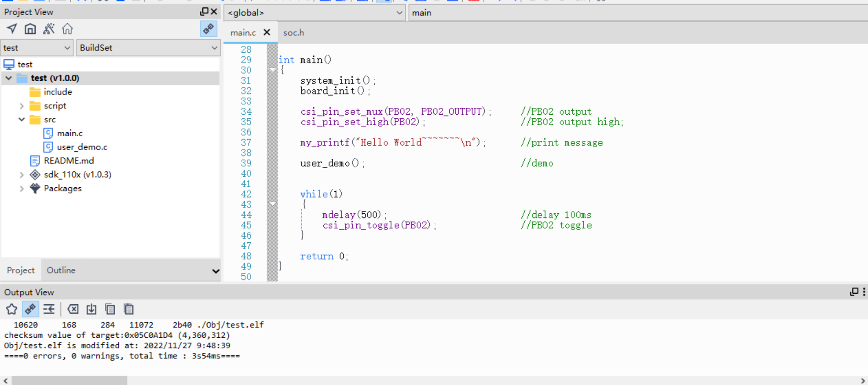Open the <global> scope dropdown
This screenshot has height=385, width=868.
pos(315,13)
